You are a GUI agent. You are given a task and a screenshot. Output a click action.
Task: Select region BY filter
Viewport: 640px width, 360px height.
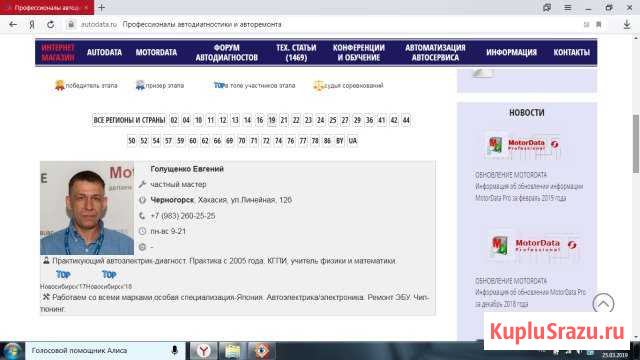(x=340, y=140)
